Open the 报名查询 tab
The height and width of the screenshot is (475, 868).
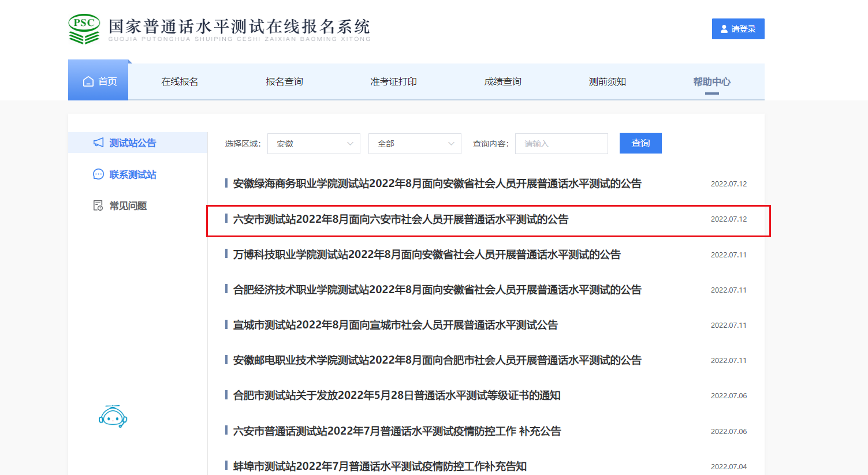pyautogui.click(x=284, y=82)
